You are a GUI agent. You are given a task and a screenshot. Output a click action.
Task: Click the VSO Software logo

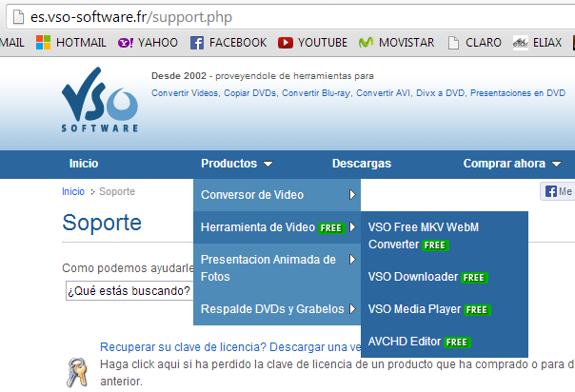click(x=100, y=100)
